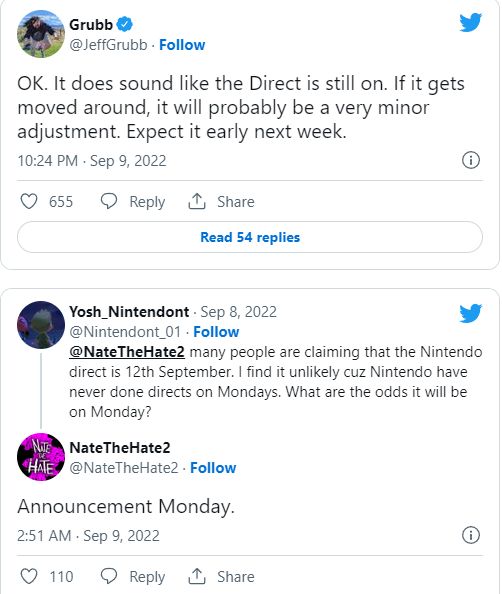Open the @NateTheHate2 mention link
Image resolution: width=502 pixels, height=594 pixels.
coord(127,352)
